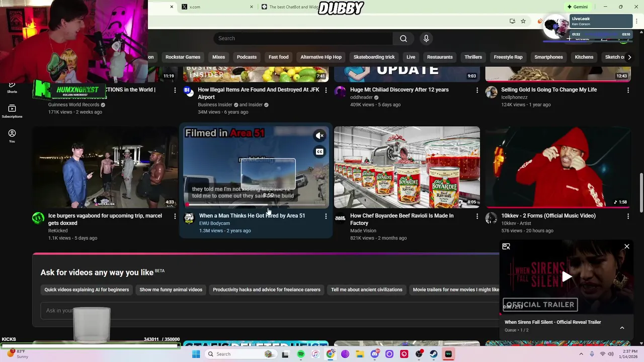Bookmark this page with the star icon
644x362 pixels.
pos(523,21)
